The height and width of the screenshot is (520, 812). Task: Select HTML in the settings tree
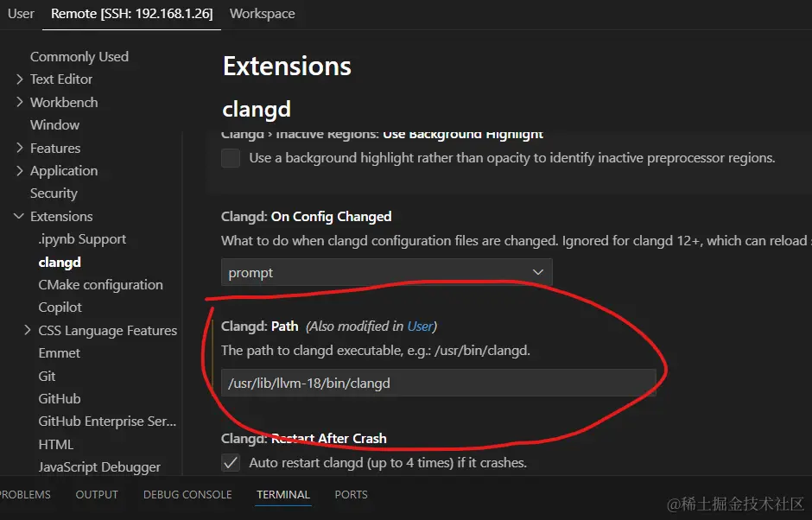[x=56, y=444]
